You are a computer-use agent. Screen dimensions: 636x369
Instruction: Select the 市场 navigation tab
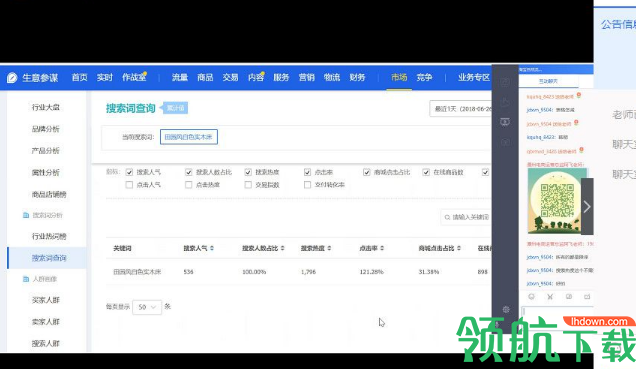pyautogui.click(x=399, y=77)
